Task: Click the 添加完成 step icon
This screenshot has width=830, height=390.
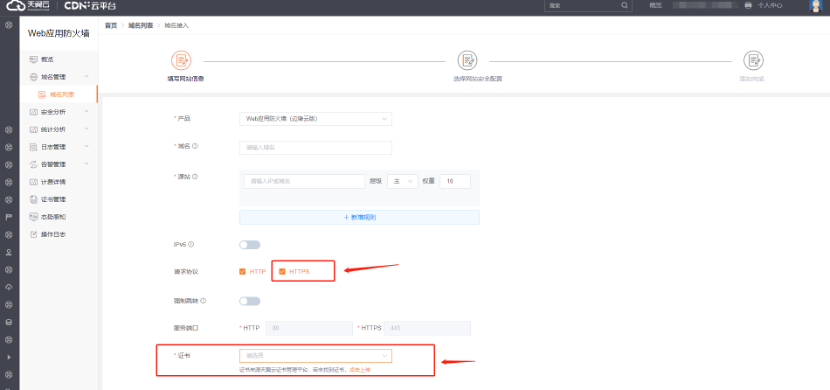Action: (x=753, y=61)
